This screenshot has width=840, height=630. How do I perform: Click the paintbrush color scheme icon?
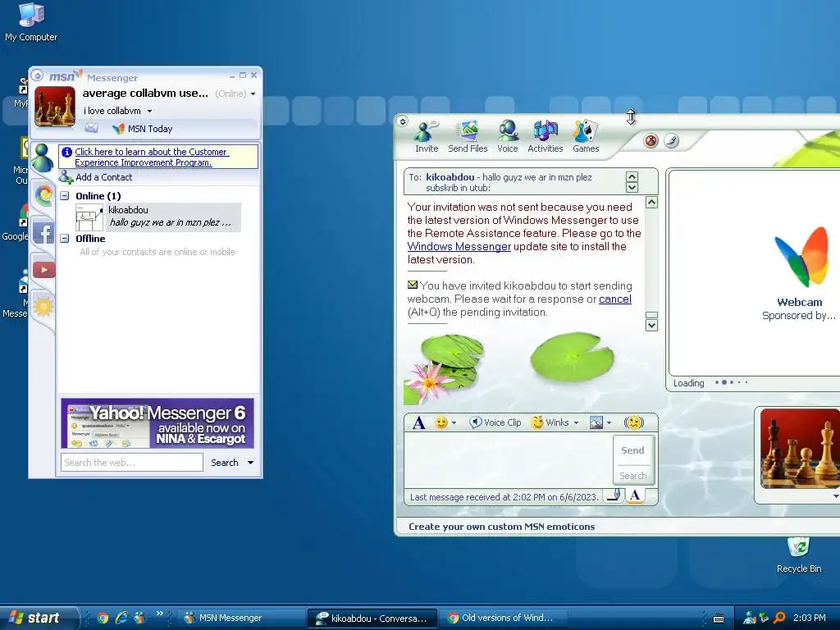[x=671, y=141]
